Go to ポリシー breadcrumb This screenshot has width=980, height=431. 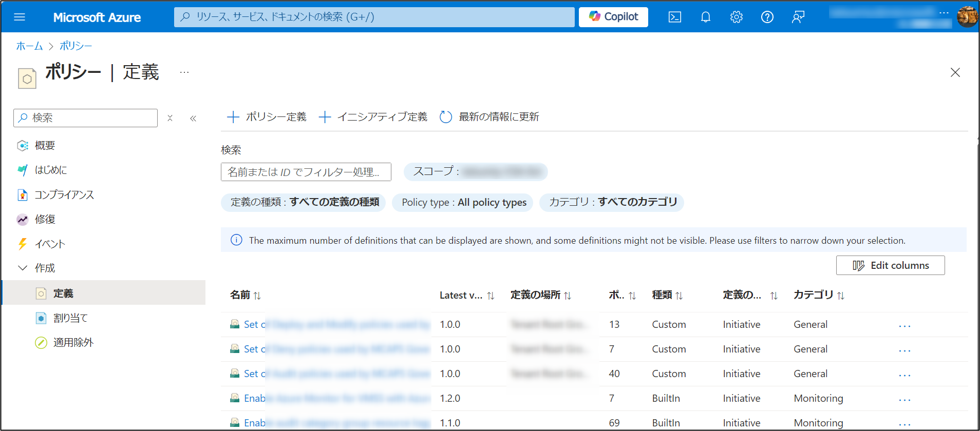(x=76, y=46)
